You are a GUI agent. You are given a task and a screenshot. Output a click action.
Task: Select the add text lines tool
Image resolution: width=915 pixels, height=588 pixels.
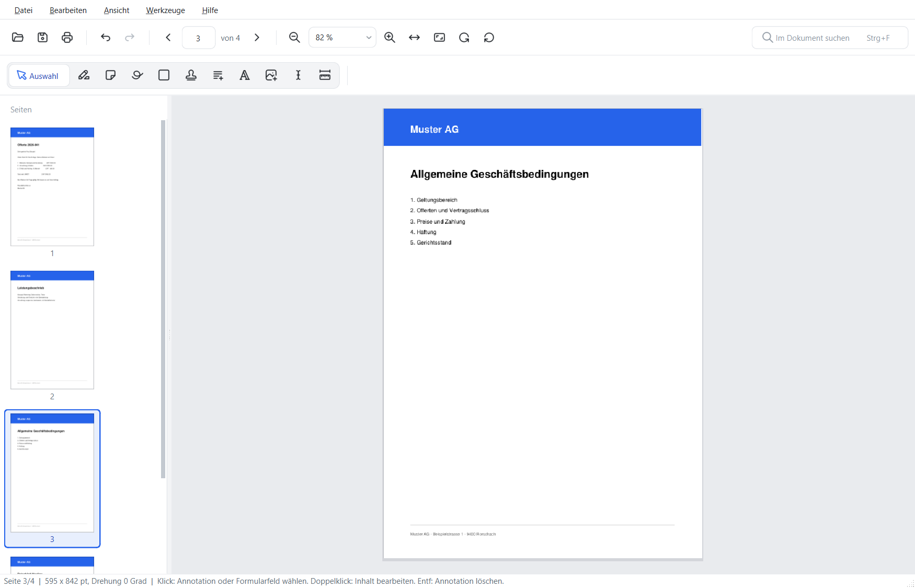[218, 75]
